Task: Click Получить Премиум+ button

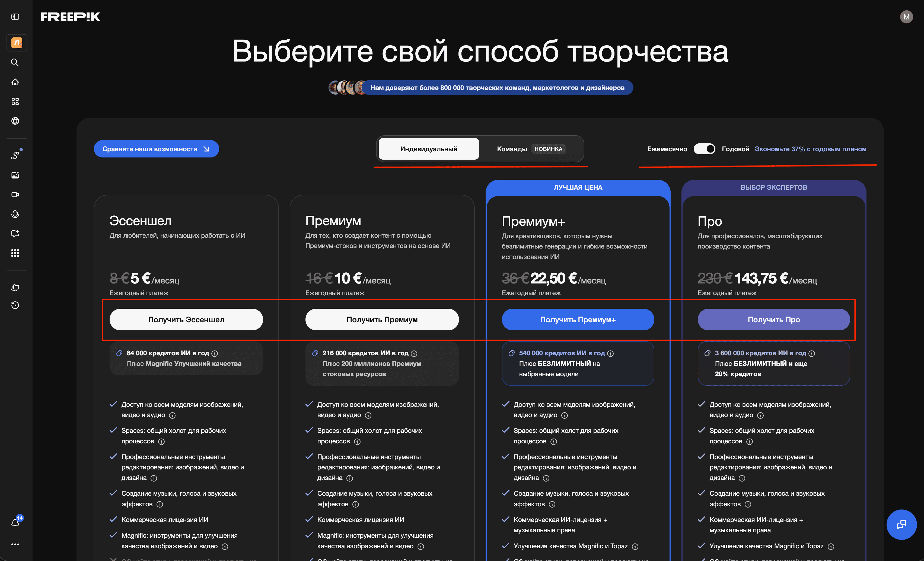Action: coord(578,320)
